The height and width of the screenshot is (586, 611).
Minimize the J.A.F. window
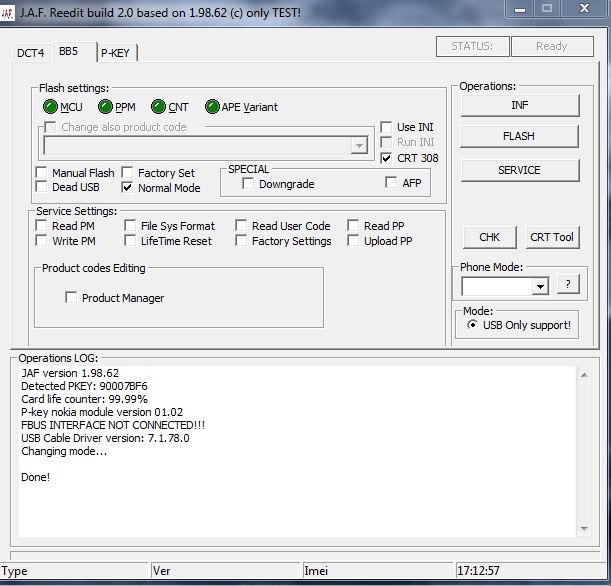point(519,9)
